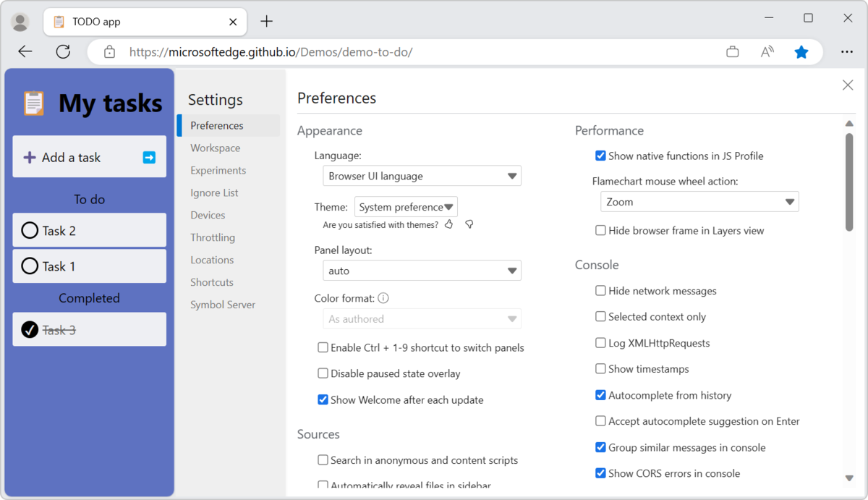868x500 pixels.
Task: Click the Add a task input field
Action: point(80,157)
